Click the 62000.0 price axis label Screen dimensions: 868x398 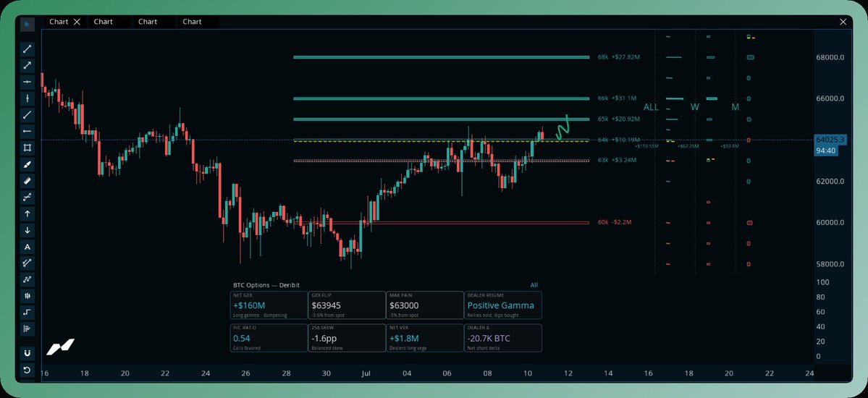point(830,182)
